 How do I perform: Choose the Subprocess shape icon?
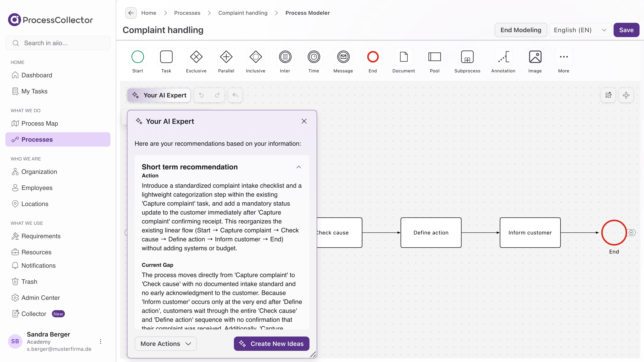[467, 57]
